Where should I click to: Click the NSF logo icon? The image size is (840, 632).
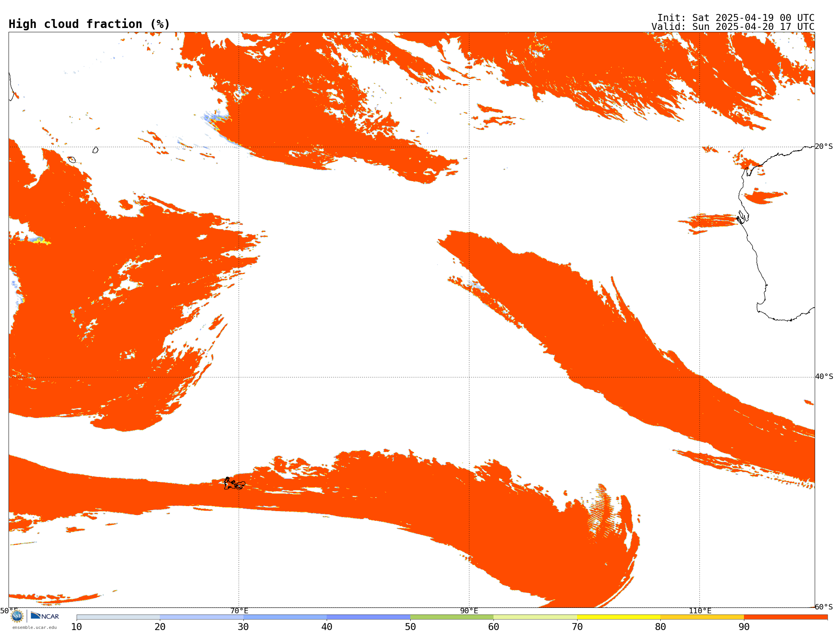17,616
